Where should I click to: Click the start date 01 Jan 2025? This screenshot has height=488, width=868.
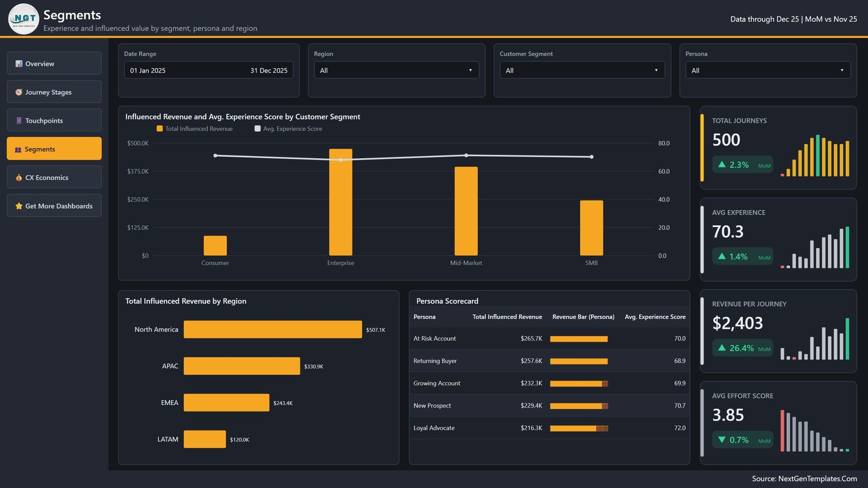148,70
